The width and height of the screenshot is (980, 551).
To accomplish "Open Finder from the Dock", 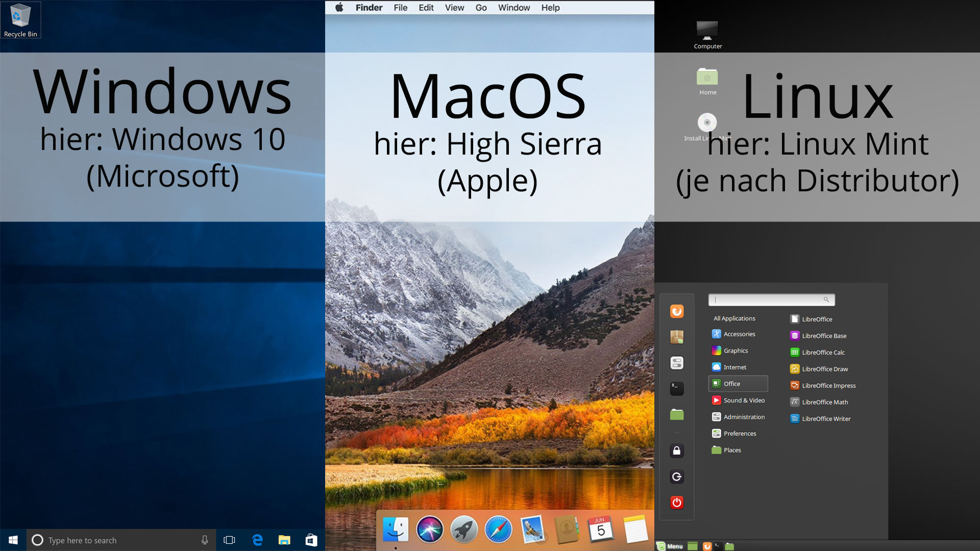I will tap(396, 530).
